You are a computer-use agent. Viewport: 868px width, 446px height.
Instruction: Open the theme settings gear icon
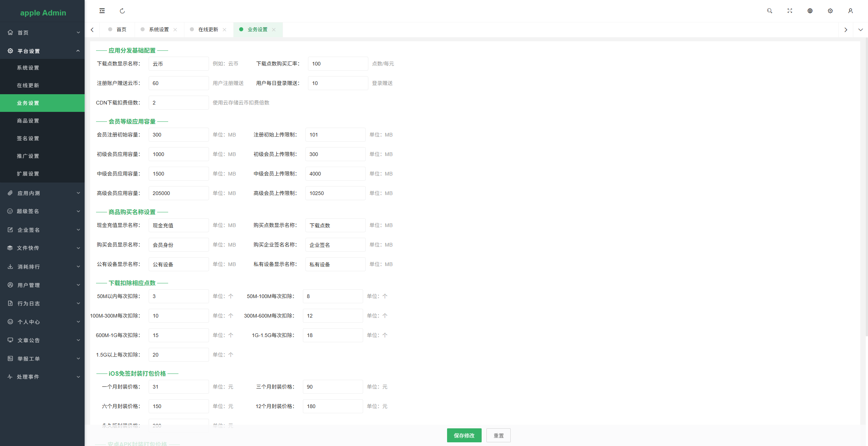click(x=830, y=11)
